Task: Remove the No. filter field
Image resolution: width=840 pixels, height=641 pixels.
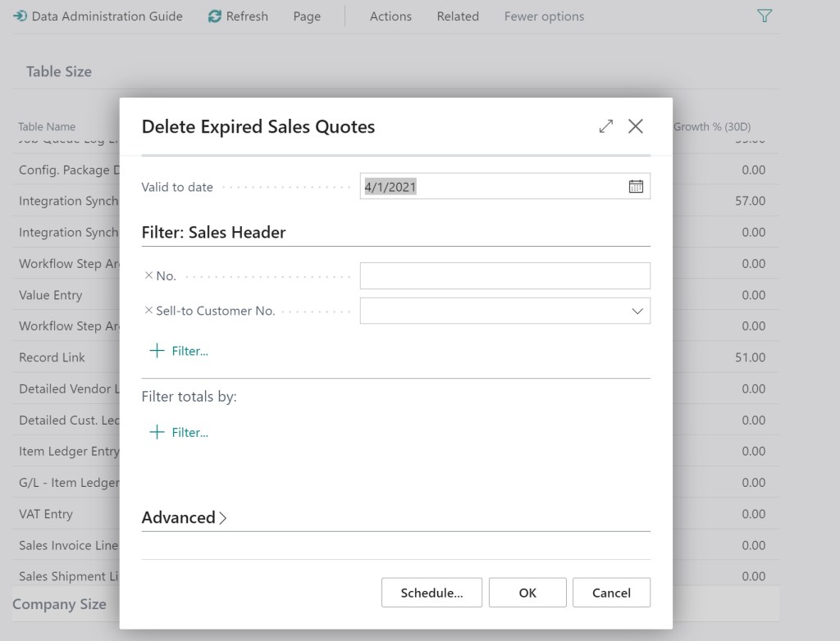Action: (148, 276)
